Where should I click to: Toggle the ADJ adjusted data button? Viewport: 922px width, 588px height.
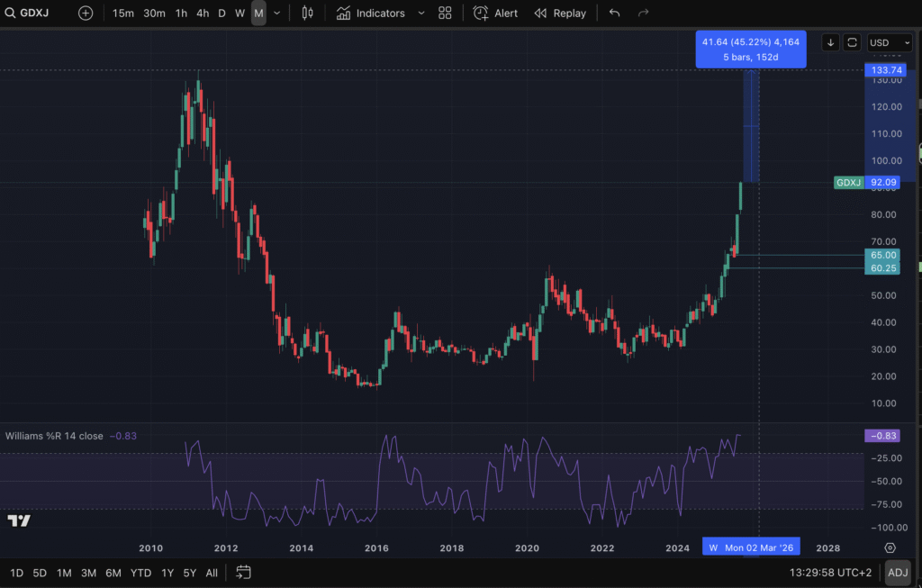point(897,572)
